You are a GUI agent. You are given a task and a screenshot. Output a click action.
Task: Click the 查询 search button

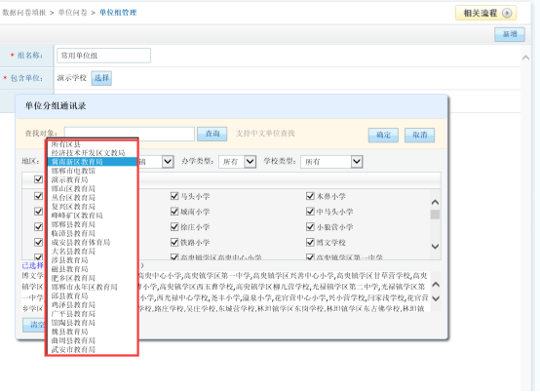click(212, 134)
